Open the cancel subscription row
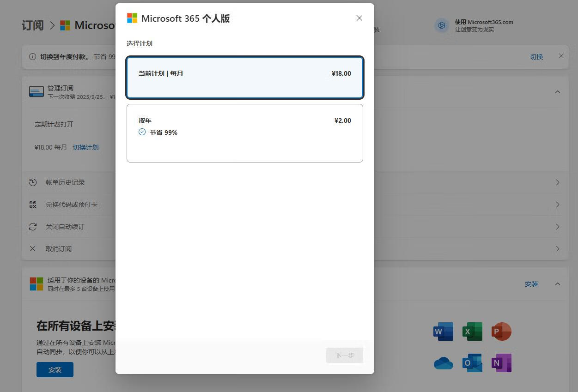 (558, 249)
